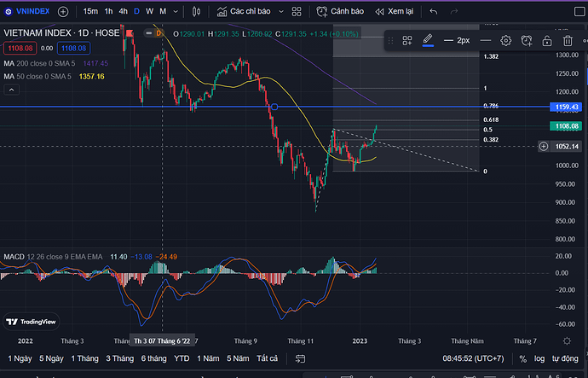Select the 1h timeframe
588x378 pixels.
(x=108, y=12)
